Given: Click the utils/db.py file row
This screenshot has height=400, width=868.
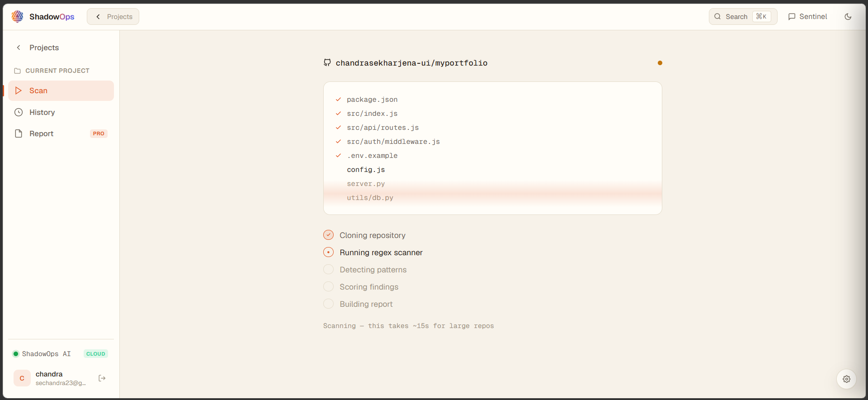Looking at the screenshot, I should pos(493,198).
